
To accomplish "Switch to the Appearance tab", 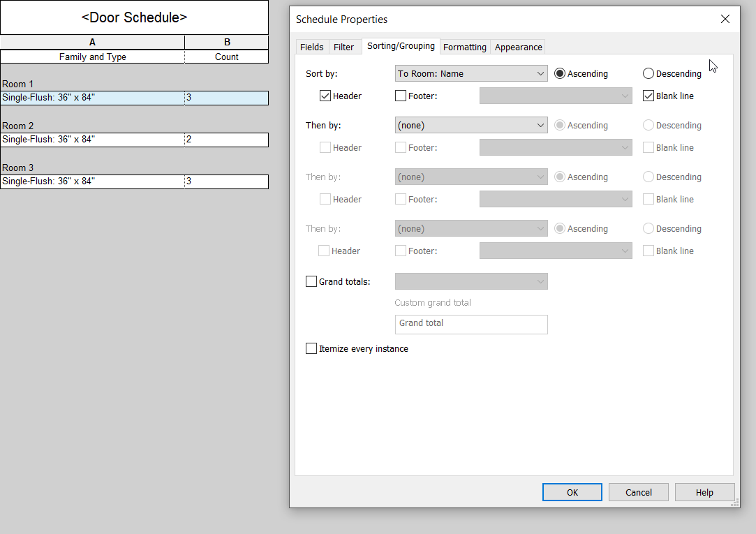I will [517, 47].
